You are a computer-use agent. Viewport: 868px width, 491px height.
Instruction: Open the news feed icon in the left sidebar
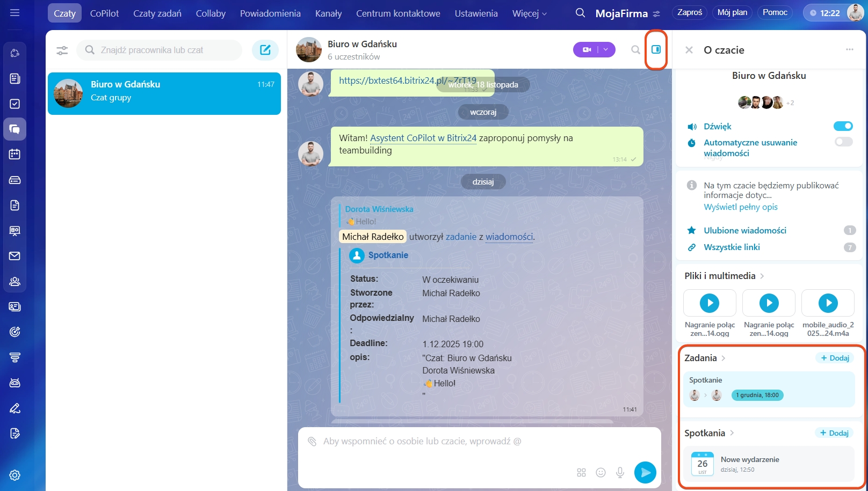(x=15, y=78)
